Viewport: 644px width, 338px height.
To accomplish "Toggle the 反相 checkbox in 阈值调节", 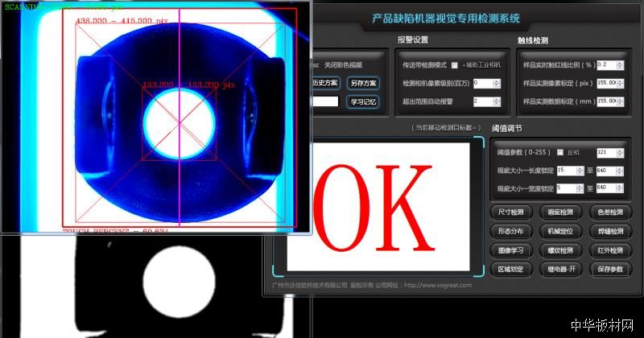I will (x=559, y=152).
